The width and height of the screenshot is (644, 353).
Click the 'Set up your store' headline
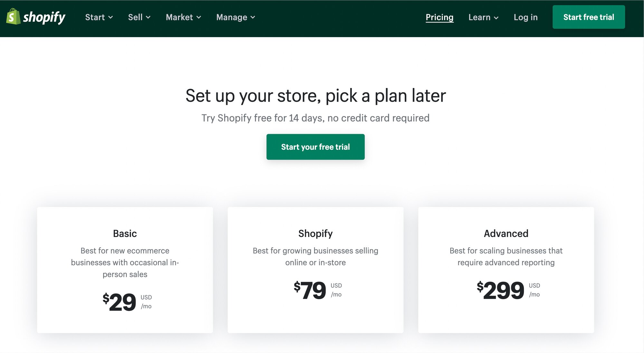[315, 96]
